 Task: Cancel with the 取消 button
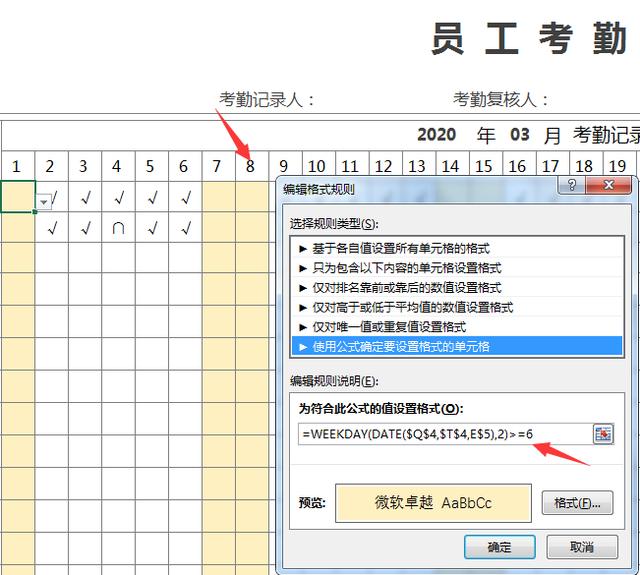(582, 547)
